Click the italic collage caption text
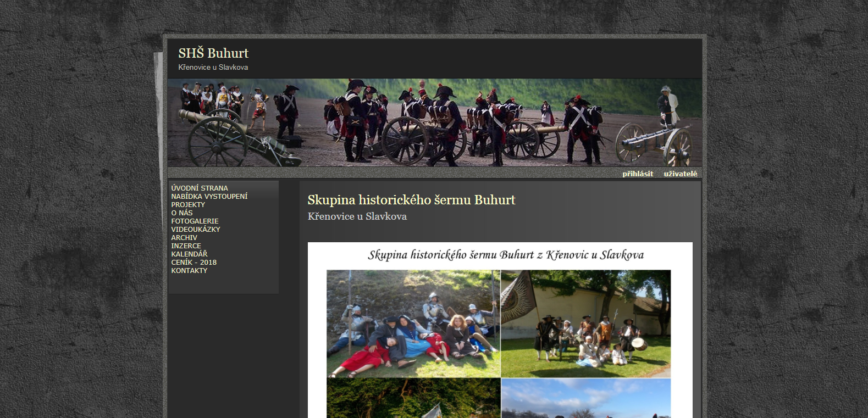 (x=506, y=255)
